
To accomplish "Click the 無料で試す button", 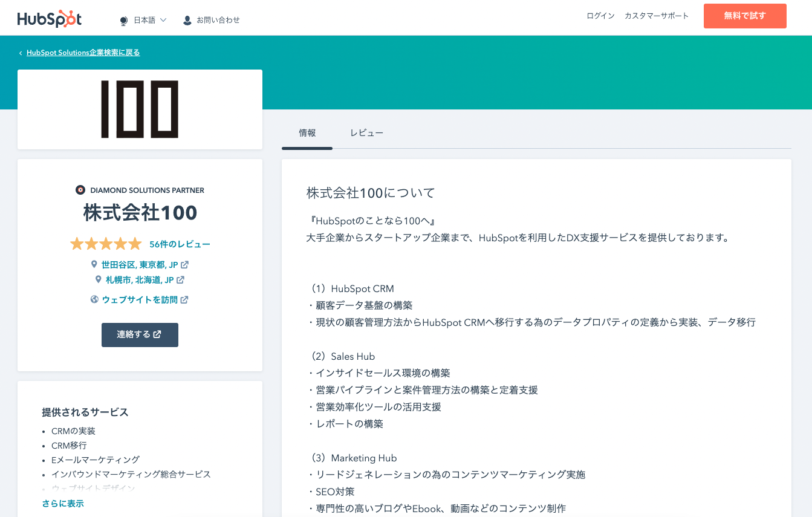I will [745, 16].
